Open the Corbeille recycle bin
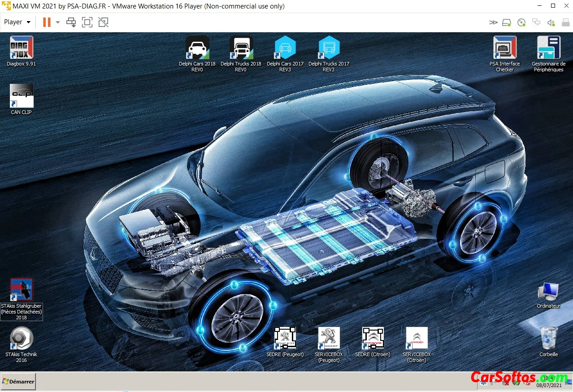 (x=548, y=338)
